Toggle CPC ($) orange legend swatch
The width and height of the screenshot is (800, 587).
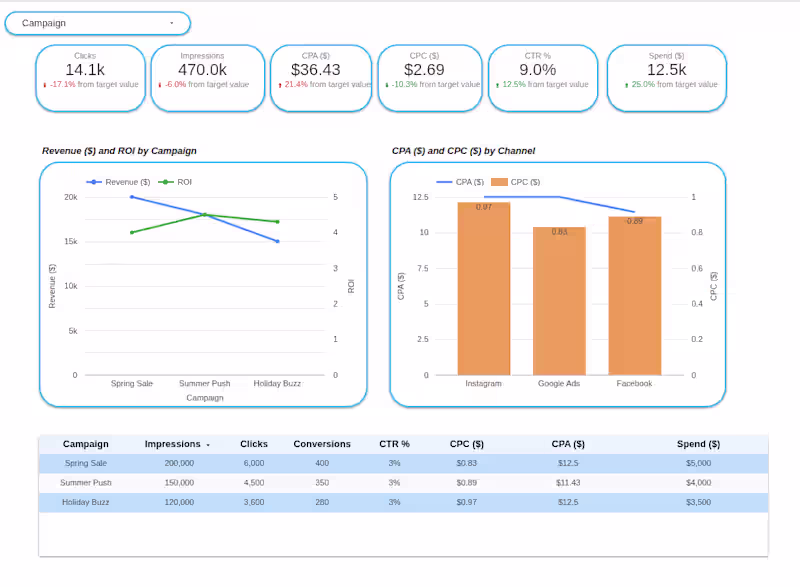499,182
